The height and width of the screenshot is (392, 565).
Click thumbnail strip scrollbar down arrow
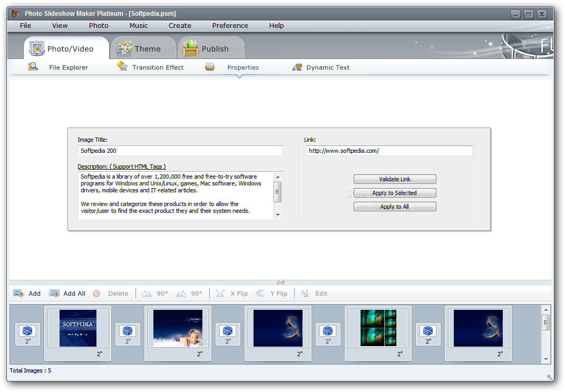[546, 359]
